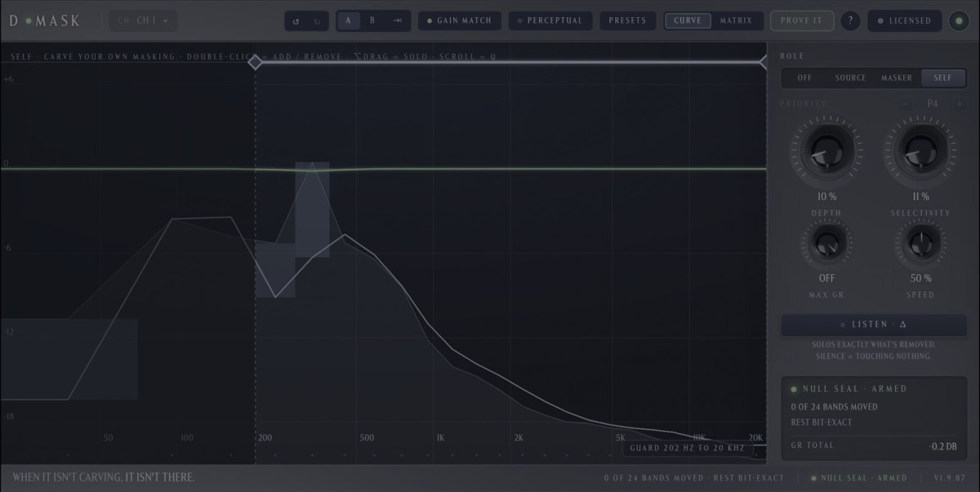Click the 500 frequency axis label
Screen dimensions: 980x492
(x=367, y=438)
